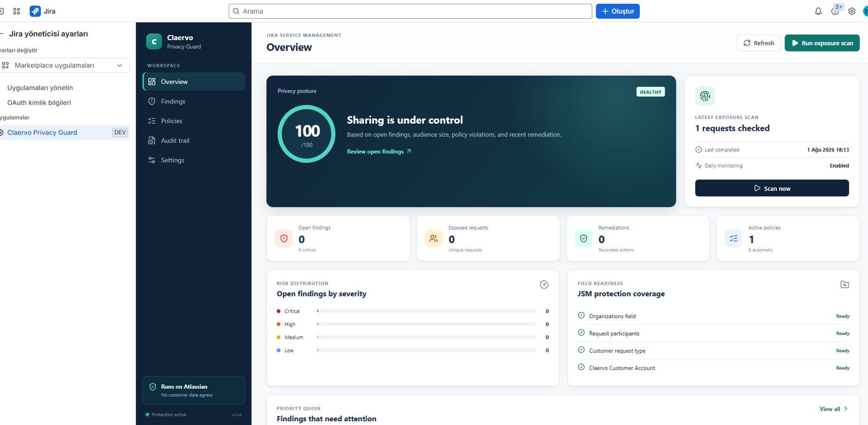Click the search magnifier icon in Arama
Viewport: 868px width, 425px height.
(x=236, y=11)
